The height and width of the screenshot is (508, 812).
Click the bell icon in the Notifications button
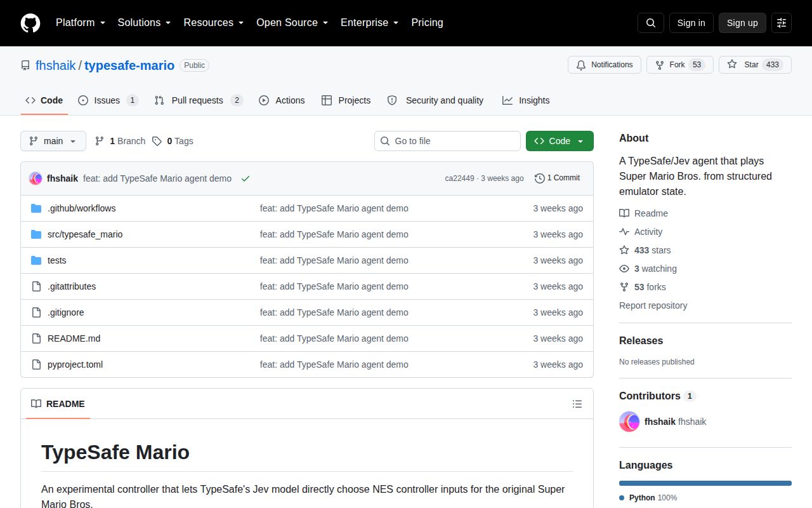click(581, 65)
